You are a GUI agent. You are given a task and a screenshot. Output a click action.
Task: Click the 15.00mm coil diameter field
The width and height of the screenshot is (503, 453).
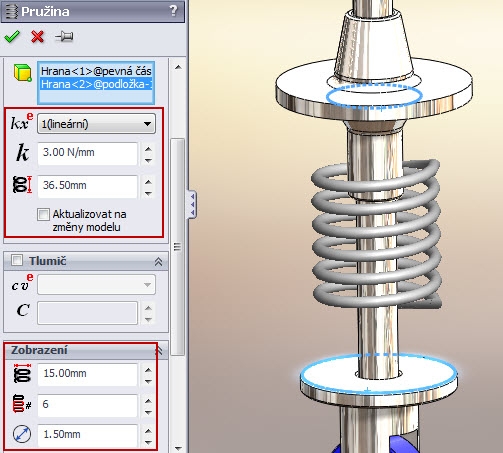[x=87, y=374]
